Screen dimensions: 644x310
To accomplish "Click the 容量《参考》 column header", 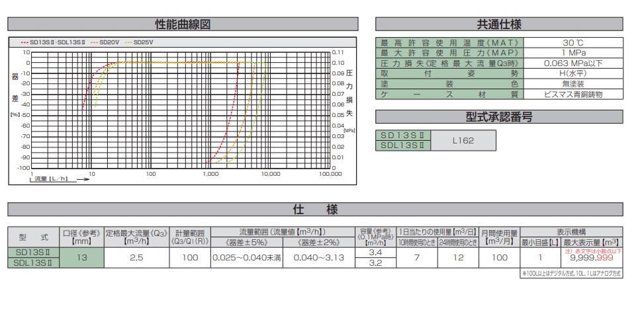I will click(x=375, y=237).
